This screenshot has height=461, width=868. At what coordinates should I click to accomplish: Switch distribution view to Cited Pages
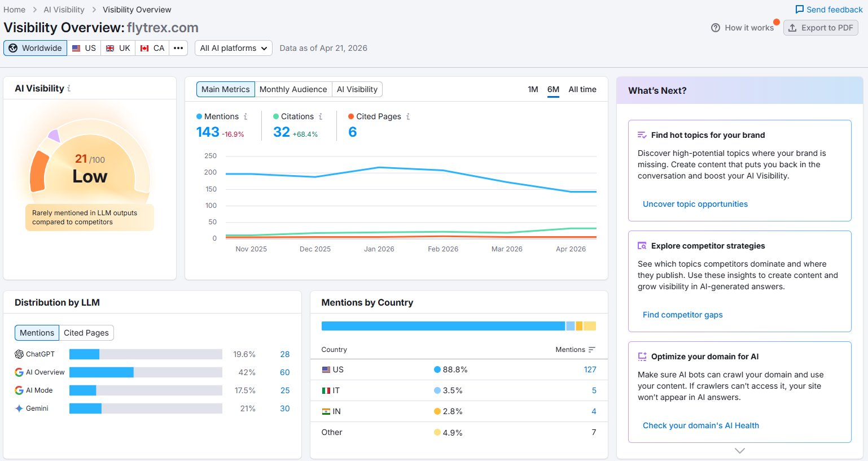[86, 333]
